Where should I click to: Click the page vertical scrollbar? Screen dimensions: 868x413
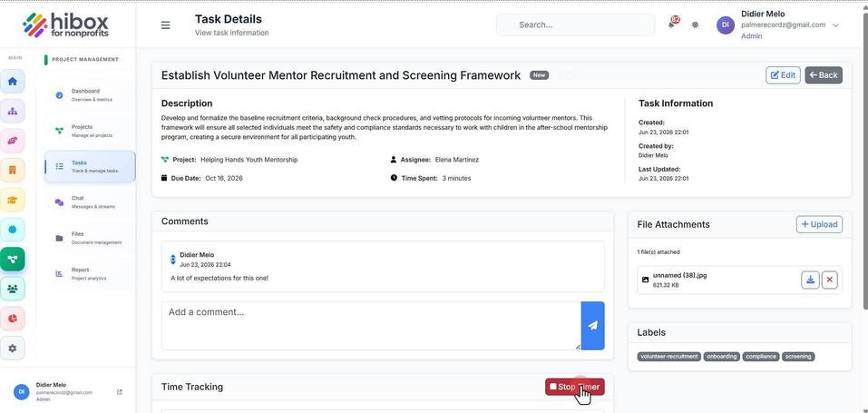[x=864, y=161]
